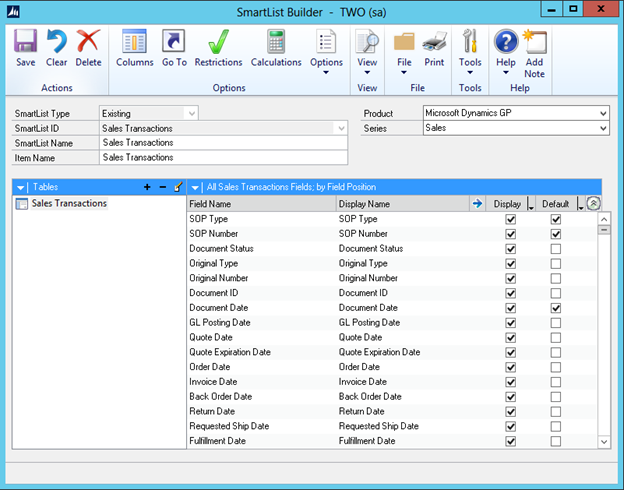The height and width of the screenshot is (490, 624).
Task: Click the minus icon to remove table
Action: 163,187
